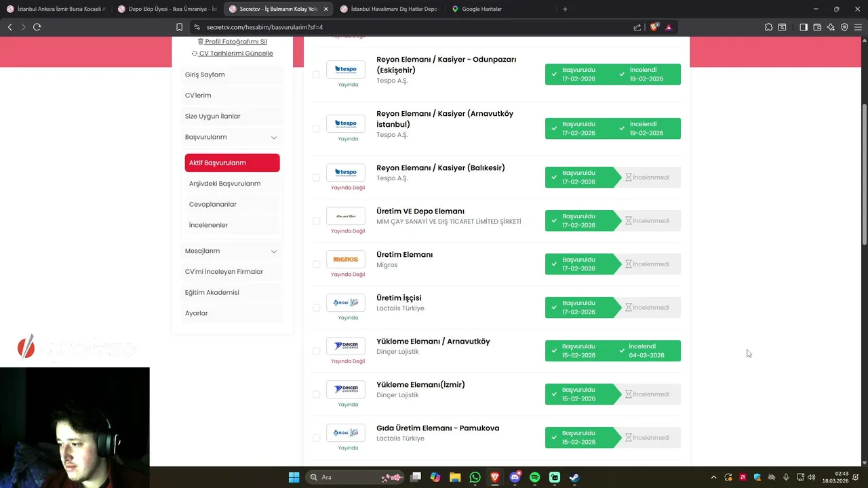Viewport: 868px width, 488px height.
Task: Open Spotify from the taskbar
Action: tap(534, 477)
